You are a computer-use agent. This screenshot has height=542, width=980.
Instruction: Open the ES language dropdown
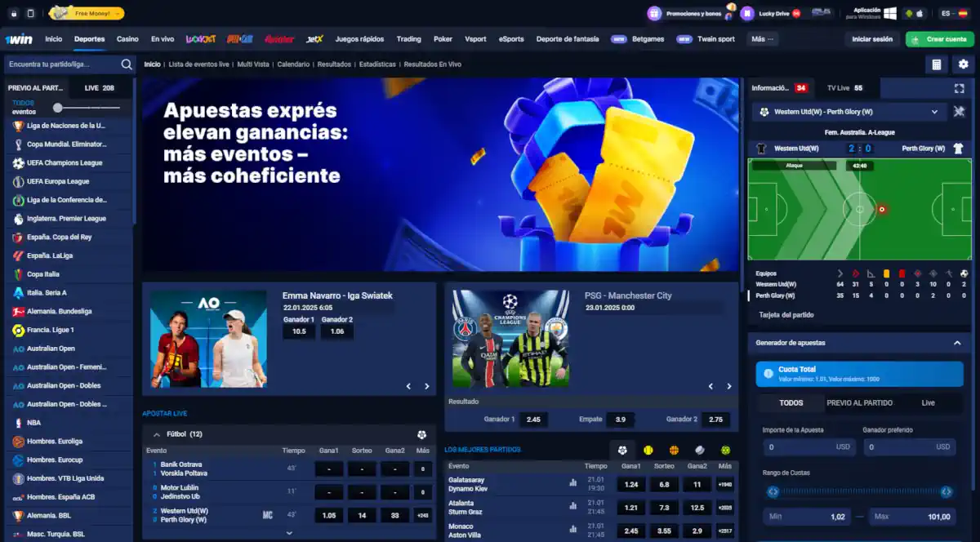[x=953, y=13]
